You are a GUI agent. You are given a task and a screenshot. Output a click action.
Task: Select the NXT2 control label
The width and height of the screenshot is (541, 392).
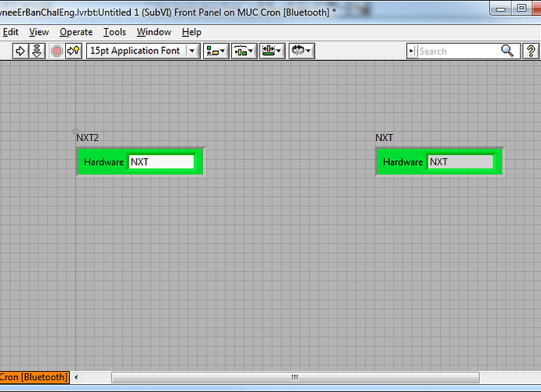coord(87,138)
